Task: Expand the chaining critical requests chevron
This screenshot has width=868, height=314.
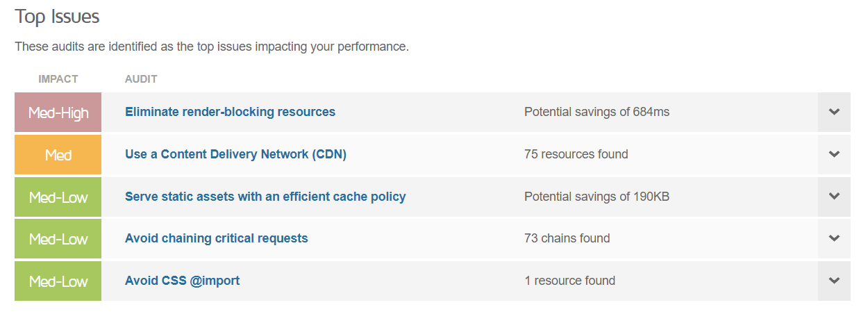Action: pyautogui.click(x=834, y=238)
